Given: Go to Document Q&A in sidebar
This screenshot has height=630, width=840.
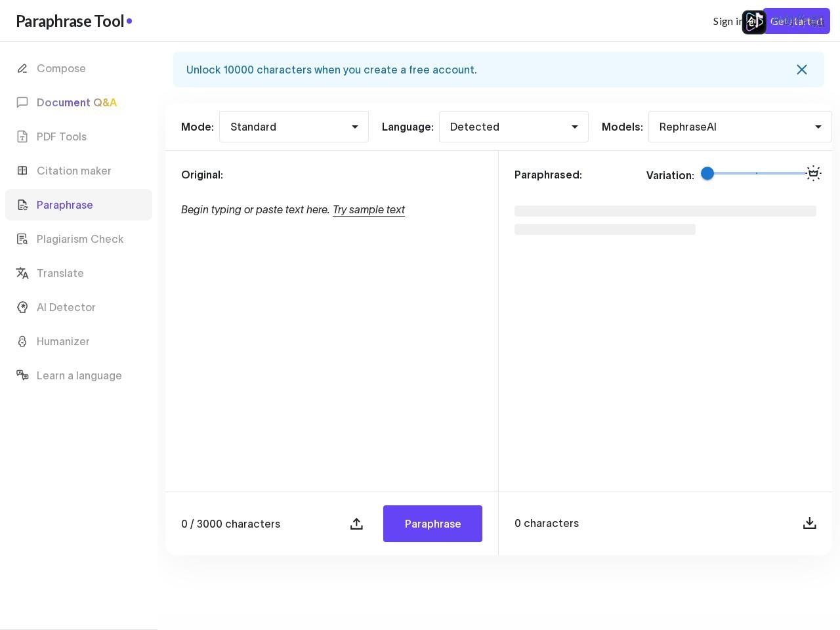Looking at the screenshot, I should tap(79, 102).
